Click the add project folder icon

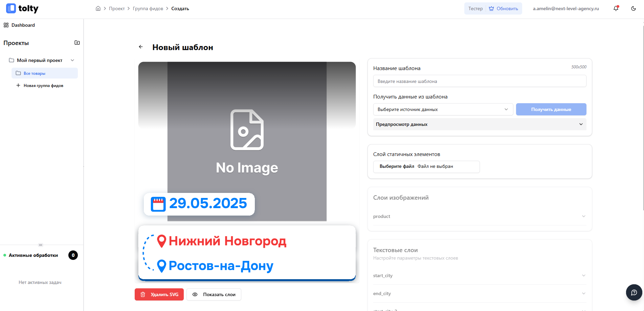pyautogui.click(x=77, y=43)
